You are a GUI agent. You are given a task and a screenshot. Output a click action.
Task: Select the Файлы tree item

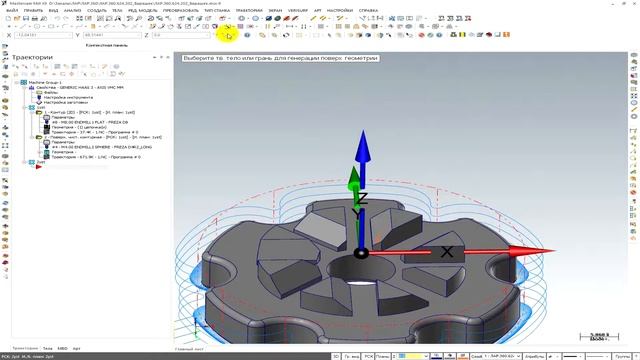click(51, 92)
